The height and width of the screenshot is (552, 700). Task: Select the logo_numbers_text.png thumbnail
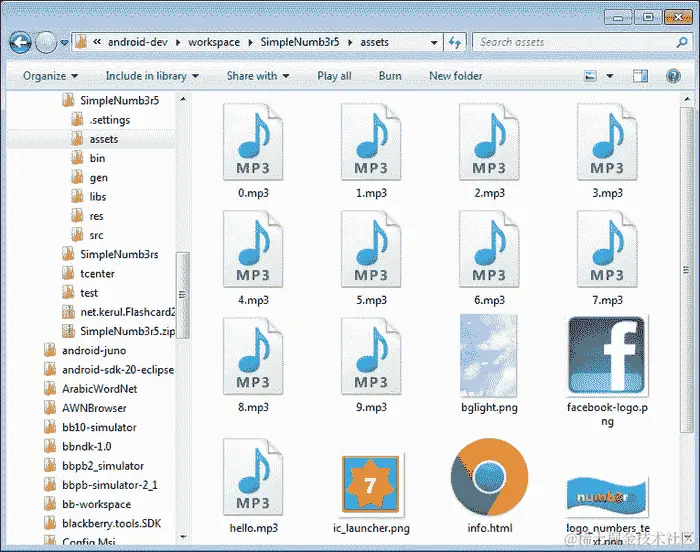607,496
